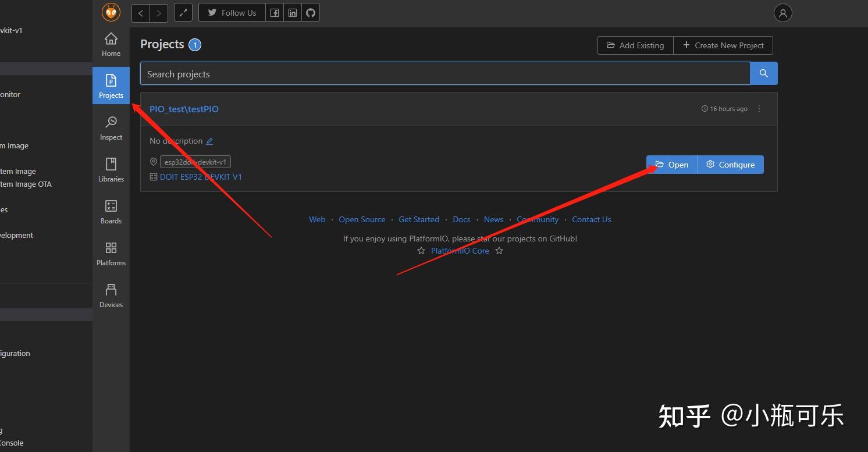Configure the testPIO project

[730, 165]
